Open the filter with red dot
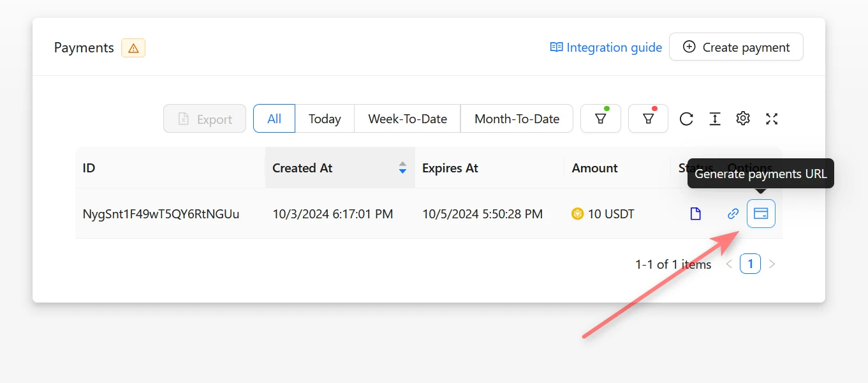 coord(648,119)
